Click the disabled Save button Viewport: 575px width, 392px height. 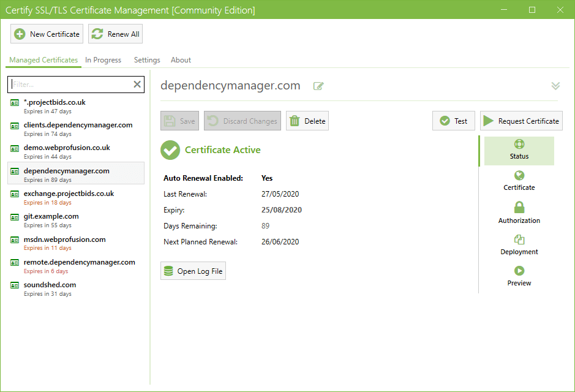[179, 121]
